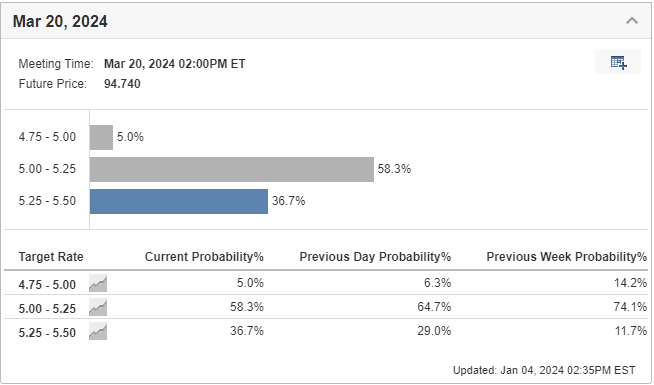Viewport: 654px width, 385px height.
Task: Click the 74.1% previous week value
Action: tap(630, 307)
